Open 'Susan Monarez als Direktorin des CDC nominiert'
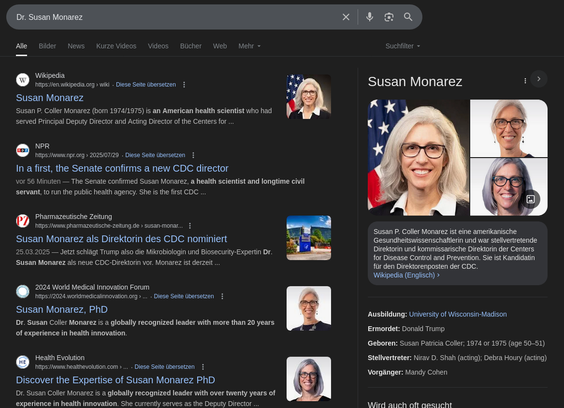Image resolution: width=564 pixels, height=408 pixels. tap(121, 239)
